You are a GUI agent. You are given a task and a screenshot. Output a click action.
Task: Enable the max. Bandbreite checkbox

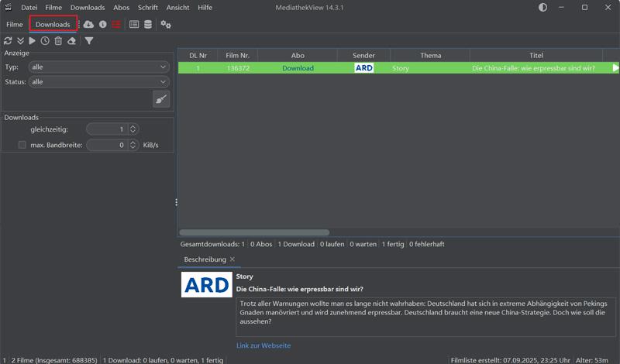pyautogui.click(x=22, y=145)
